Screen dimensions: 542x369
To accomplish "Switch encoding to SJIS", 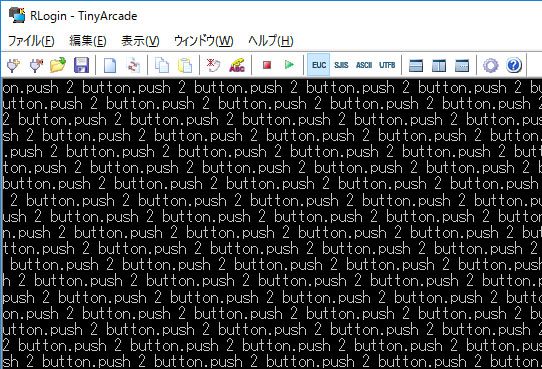I will tap(341, 65).
